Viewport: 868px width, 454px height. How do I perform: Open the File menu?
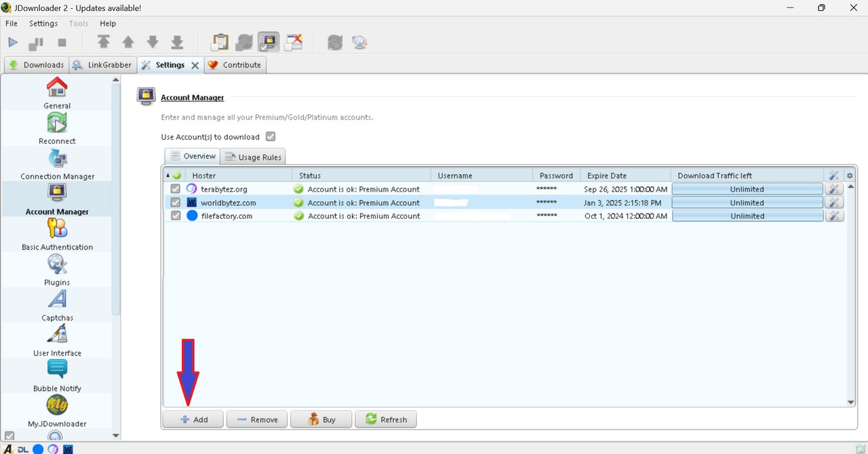click(12, 23)
